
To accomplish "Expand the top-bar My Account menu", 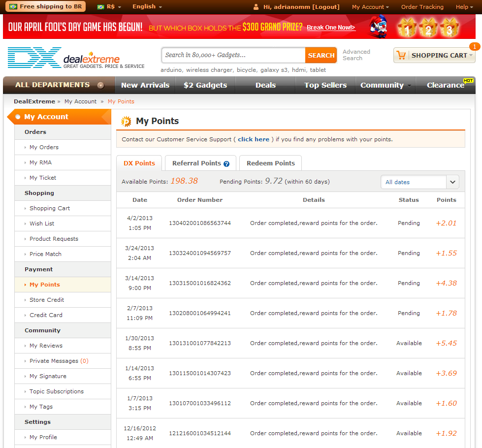I will (x=370, y=7).
